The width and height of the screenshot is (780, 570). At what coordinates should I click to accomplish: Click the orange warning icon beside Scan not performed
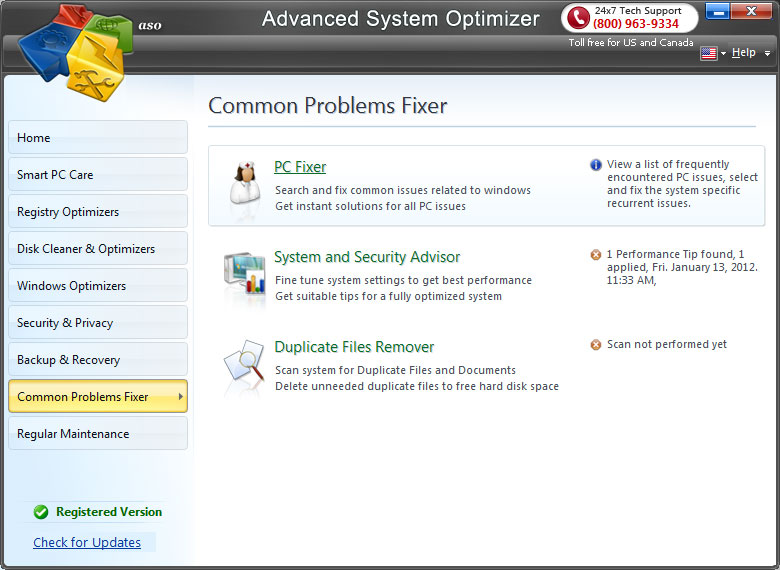[595, 345]
